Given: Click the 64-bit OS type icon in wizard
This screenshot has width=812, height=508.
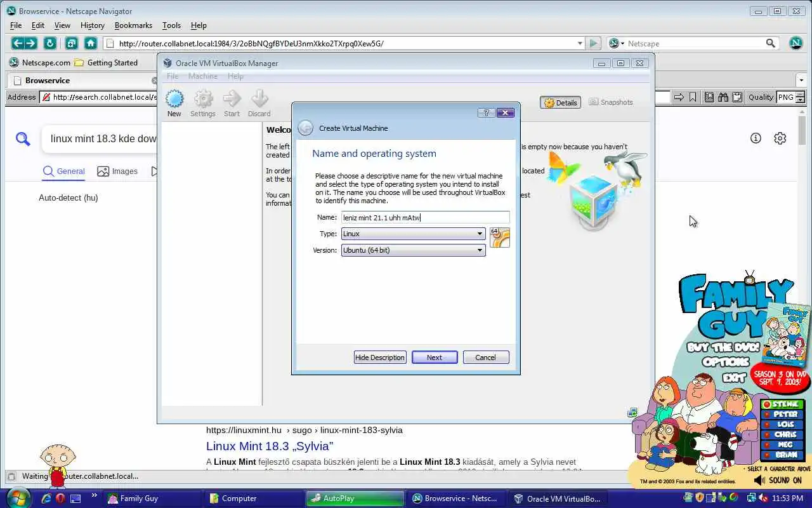Looking at the screenshot, I should pyautogui.click(x=500, y=237).
